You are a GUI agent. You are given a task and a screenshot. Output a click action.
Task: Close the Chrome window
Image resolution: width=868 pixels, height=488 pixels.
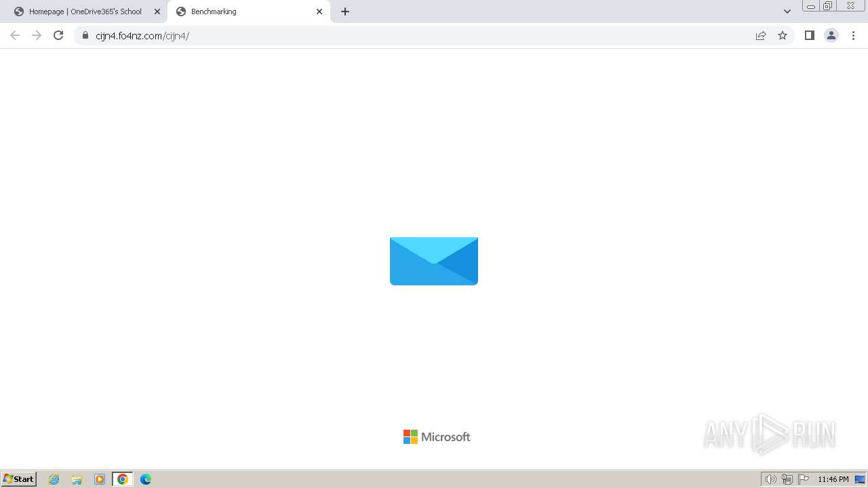pos(850,6)
